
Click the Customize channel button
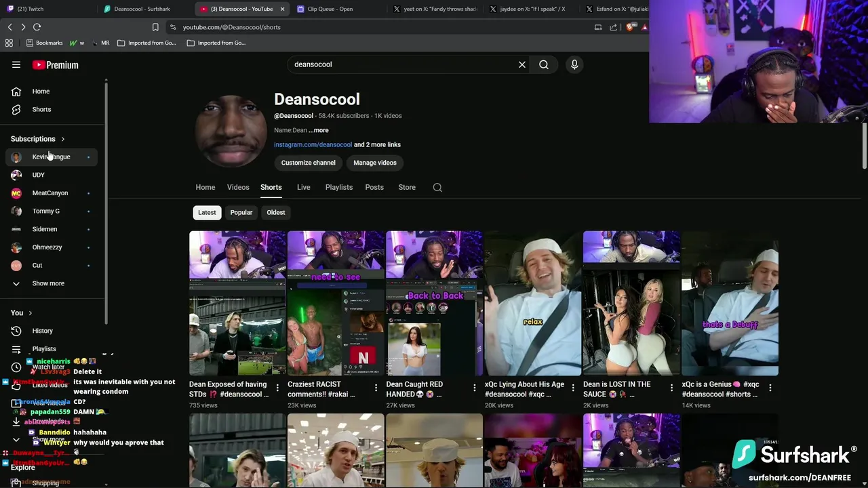[309, 163]
